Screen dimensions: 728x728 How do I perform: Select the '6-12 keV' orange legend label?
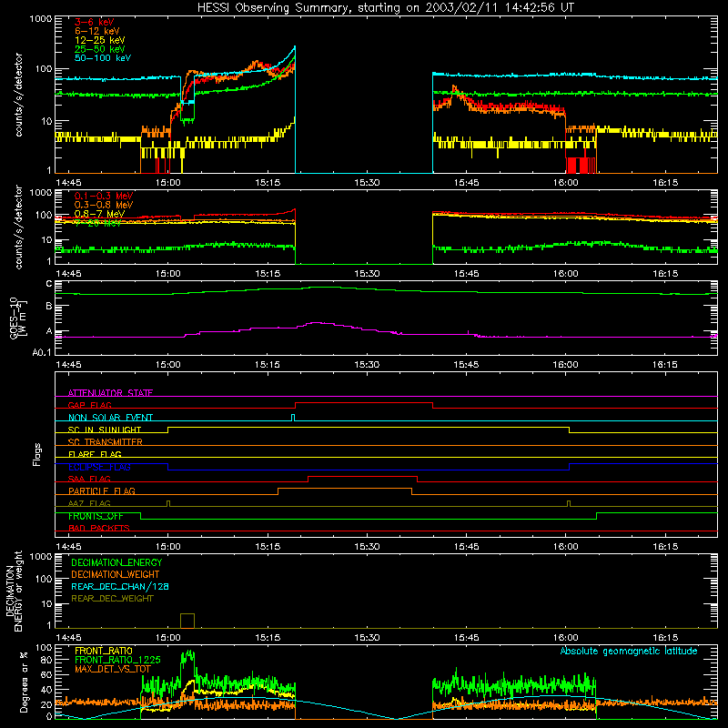[96, 31]
